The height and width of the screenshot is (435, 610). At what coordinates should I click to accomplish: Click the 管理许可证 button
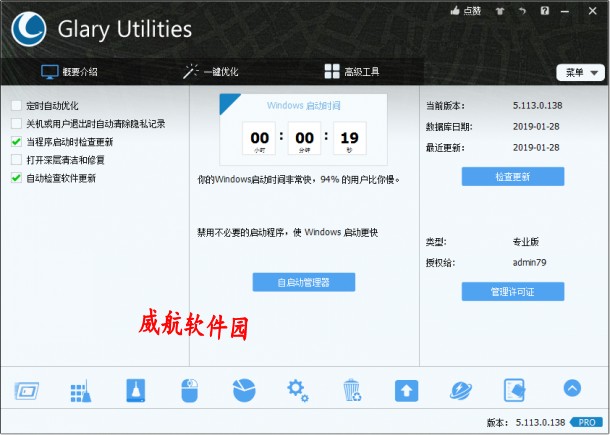[512, 291]
